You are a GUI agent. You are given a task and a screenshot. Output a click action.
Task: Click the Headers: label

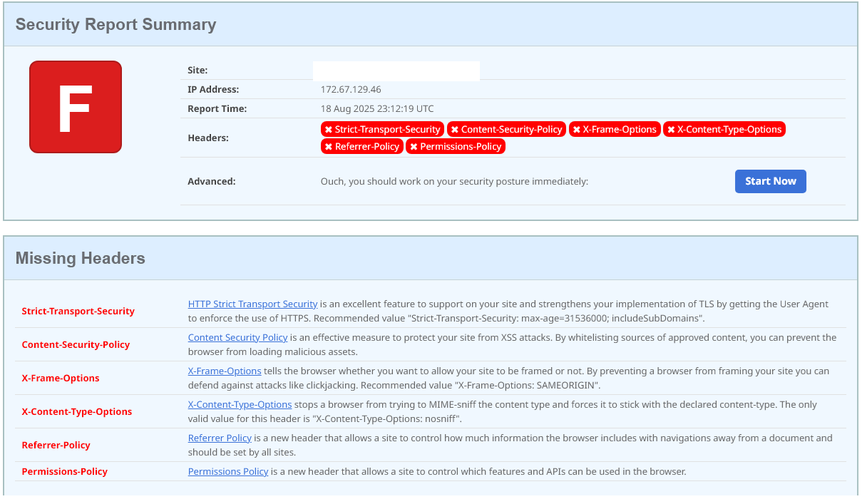pos(208,138)
